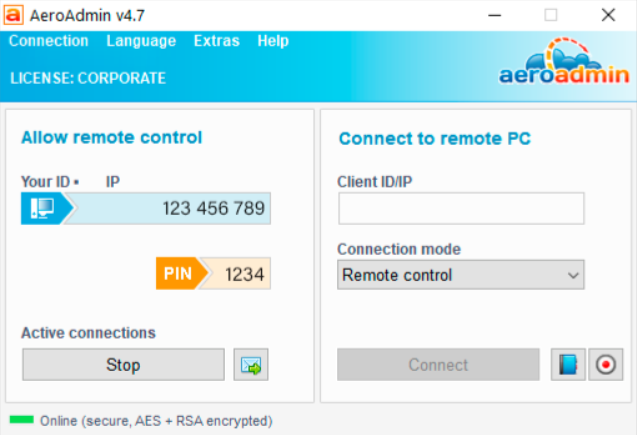
Task: Open the Extras menu
Action: (216, 41)
